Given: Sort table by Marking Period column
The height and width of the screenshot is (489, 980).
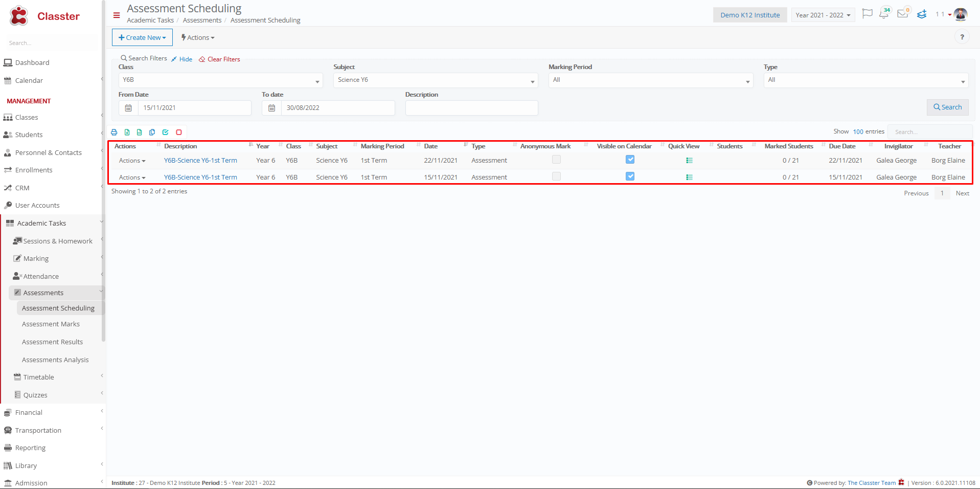Looking at the screenshot, I should pyautogui.click(x=382, y=146).
